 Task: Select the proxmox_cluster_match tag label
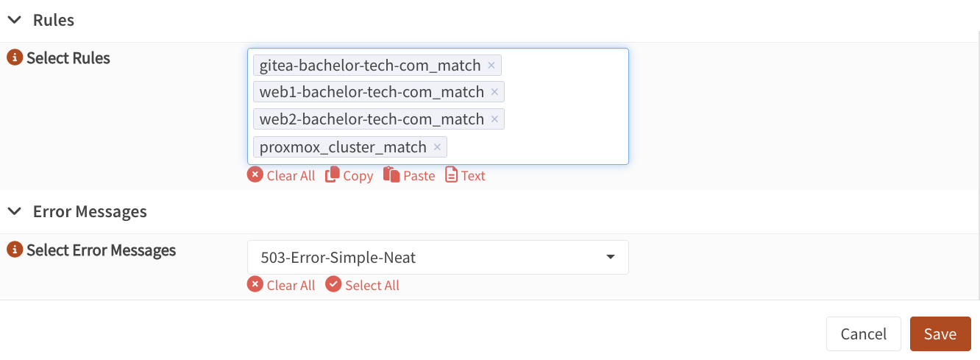point(343,147)
